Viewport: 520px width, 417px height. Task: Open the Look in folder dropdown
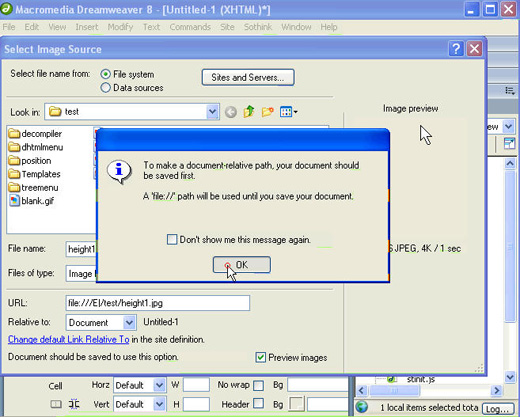pos(212,112)
